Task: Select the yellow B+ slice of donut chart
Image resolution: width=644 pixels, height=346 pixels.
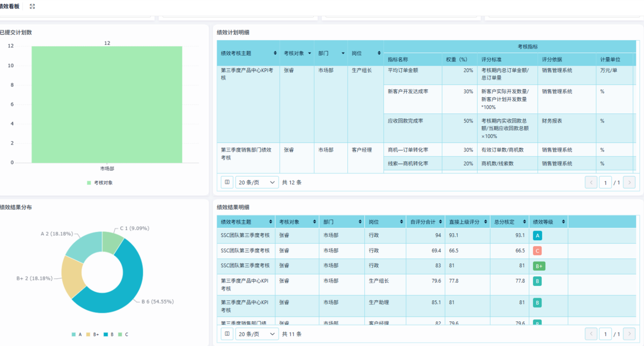Action: (x=71, y=277)
